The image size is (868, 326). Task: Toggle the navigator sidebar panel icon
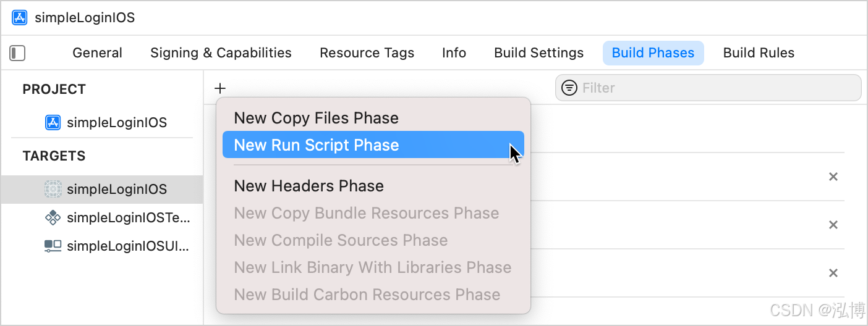17,53
